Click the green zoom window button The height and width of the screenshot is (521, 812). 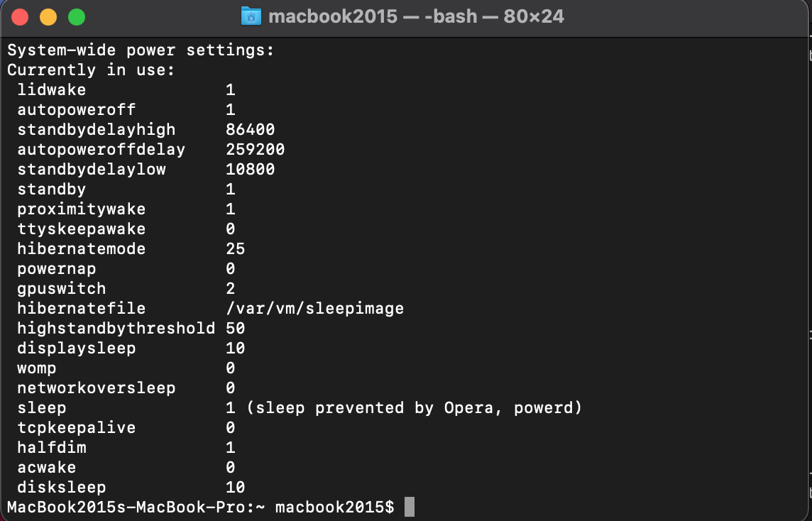pos(76,17)
